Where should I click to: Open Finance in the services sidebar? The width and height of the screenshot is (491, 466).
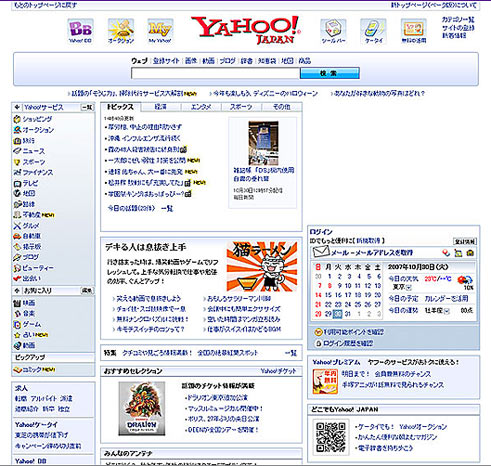click(x=38, y=172)
